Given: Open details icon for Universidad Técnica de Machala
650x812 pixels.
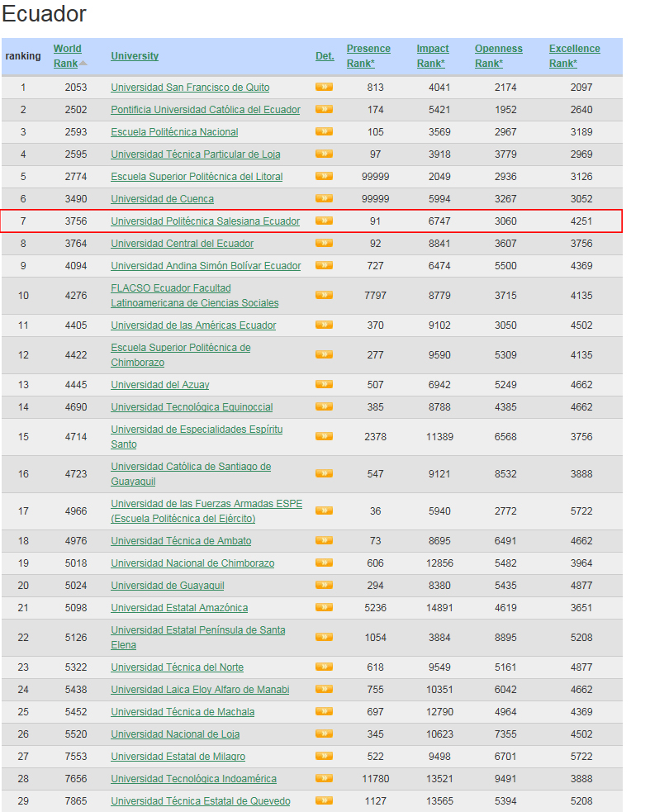Looking at the screenshot, I should [325, 711].
